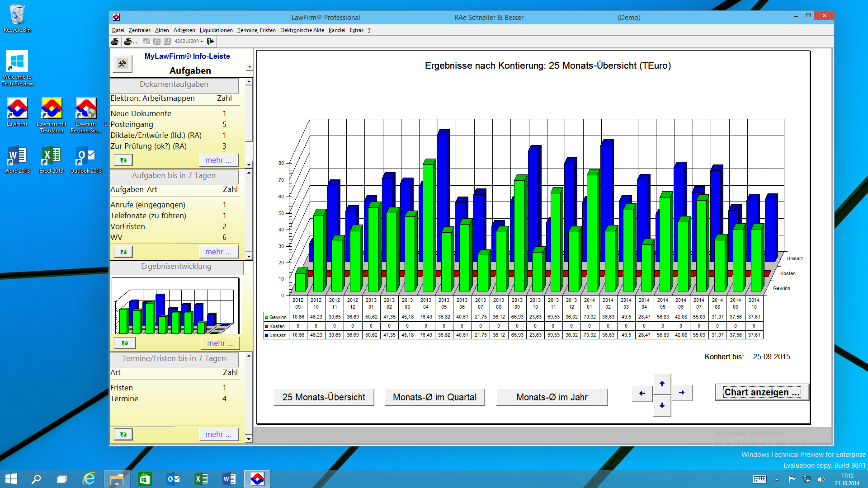The height and width of the screenshot is (488, 868).
Task: Select Monats-Ø im Quartal view
Action: [x=434, y=397]
